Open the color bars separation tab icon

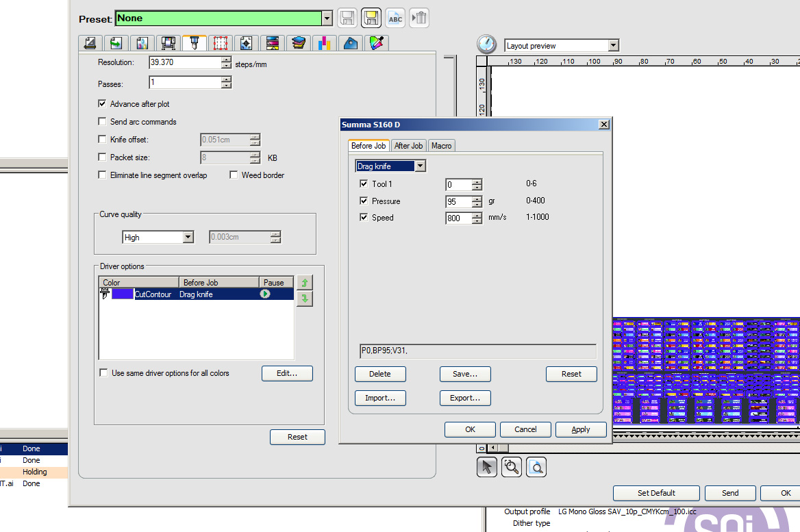[273, 43]
